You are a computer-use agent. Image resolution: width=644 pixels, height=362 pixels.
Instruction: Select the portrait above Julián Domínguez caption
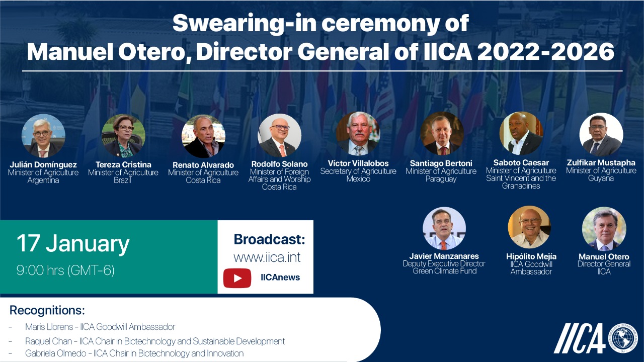43,136
